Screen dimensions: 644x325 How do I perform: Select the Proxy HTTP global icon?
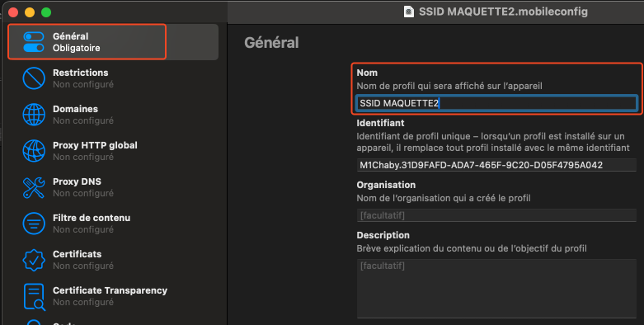tap(34, 151)
